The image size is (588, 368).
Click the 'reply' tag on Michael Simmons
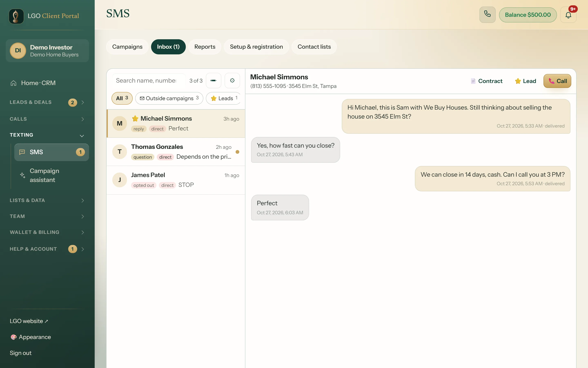pos(139,129)
